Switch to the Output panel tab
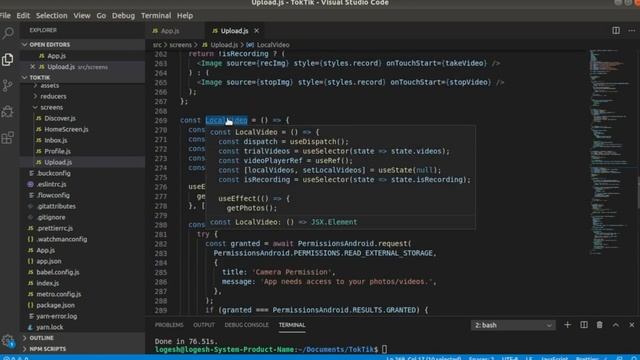640x360 pixels. coord(204,325)
